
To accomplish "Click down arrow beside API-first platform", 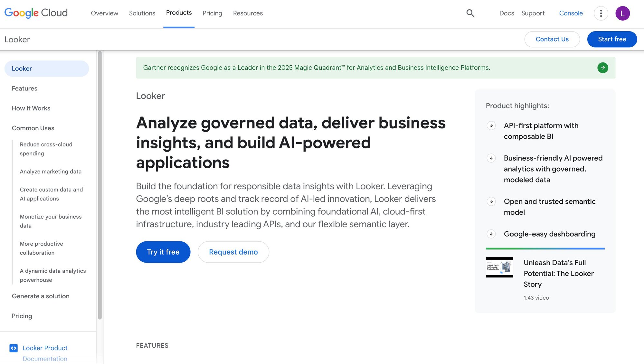I will [491, 126].
